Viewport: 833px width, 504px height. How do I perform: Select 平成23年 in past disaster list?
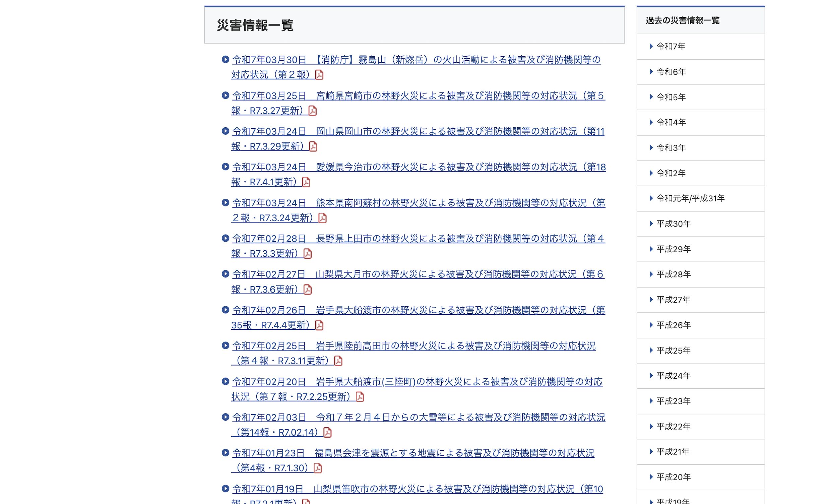(700, 401)
